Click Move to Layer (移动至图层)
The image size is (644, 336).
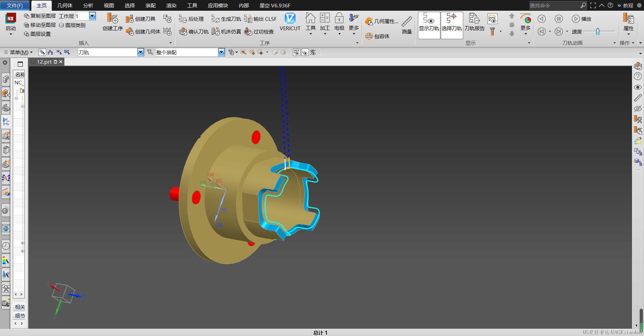pyautogui.click(x=40, y=25)
